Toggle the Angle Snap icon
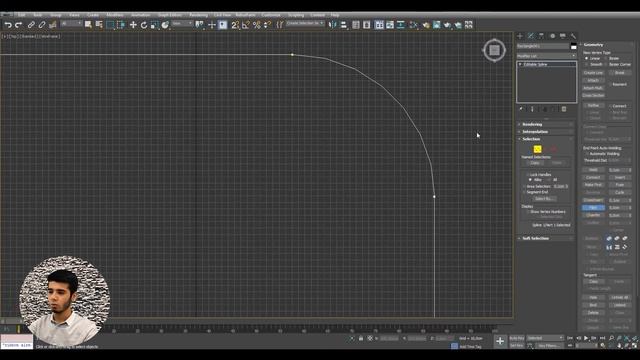The height and width of the screenshot is (360, 640). [246, 25]
